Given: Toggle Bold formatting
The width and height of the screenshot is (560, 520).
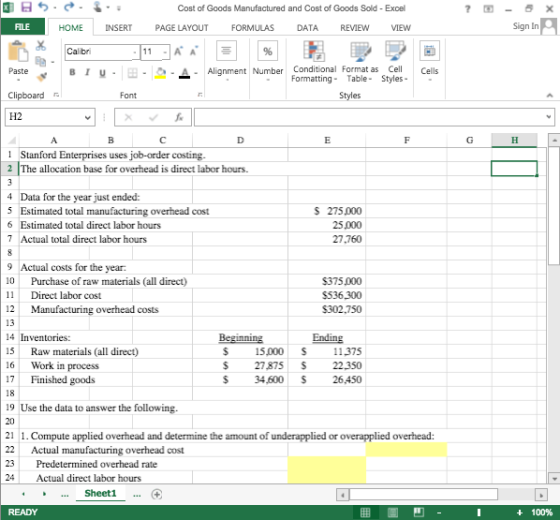Looking at the screenshot, I should point(72,72).
